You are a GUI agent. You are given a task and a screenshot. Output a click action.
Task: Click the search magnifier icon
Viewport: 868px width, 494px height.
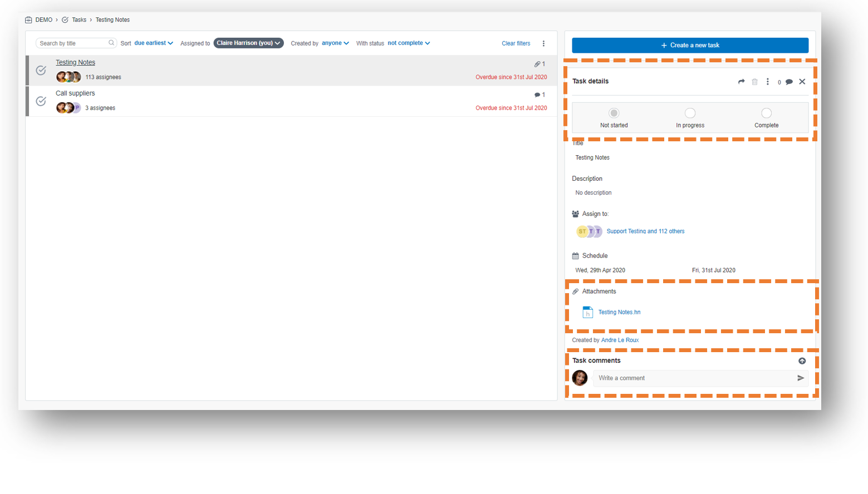coord(111,43)
